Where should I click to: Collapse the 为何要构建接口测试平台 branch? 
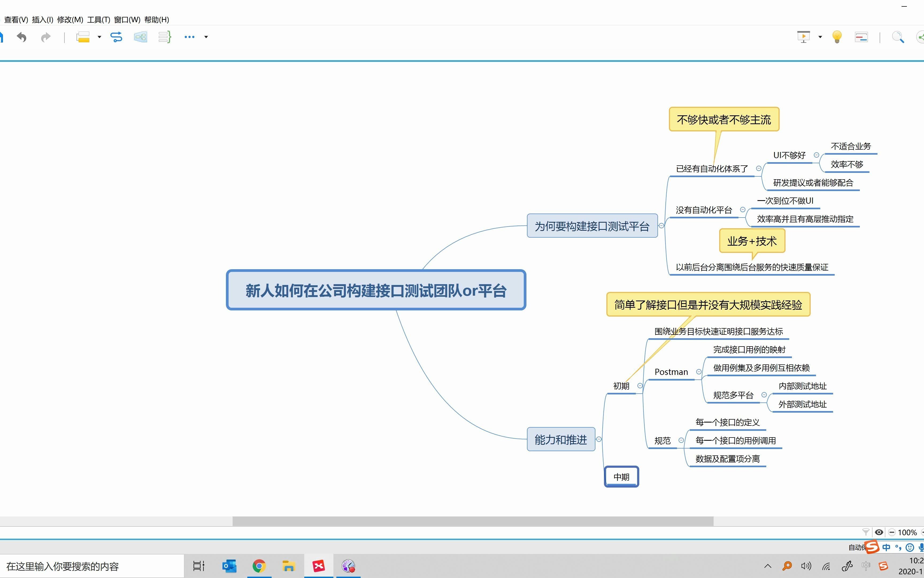661,226
